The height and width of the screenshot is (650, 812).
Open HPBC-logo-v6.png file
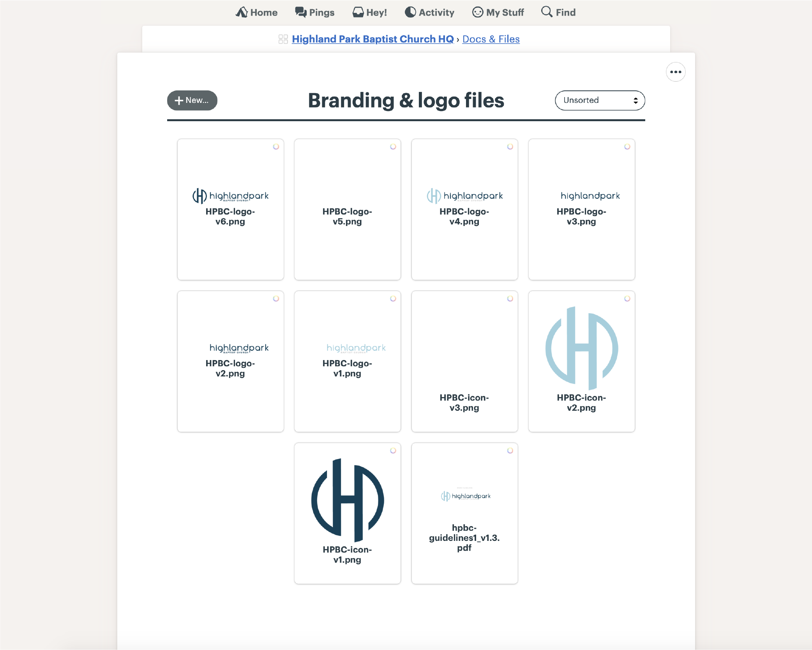(x=231, y=210)
